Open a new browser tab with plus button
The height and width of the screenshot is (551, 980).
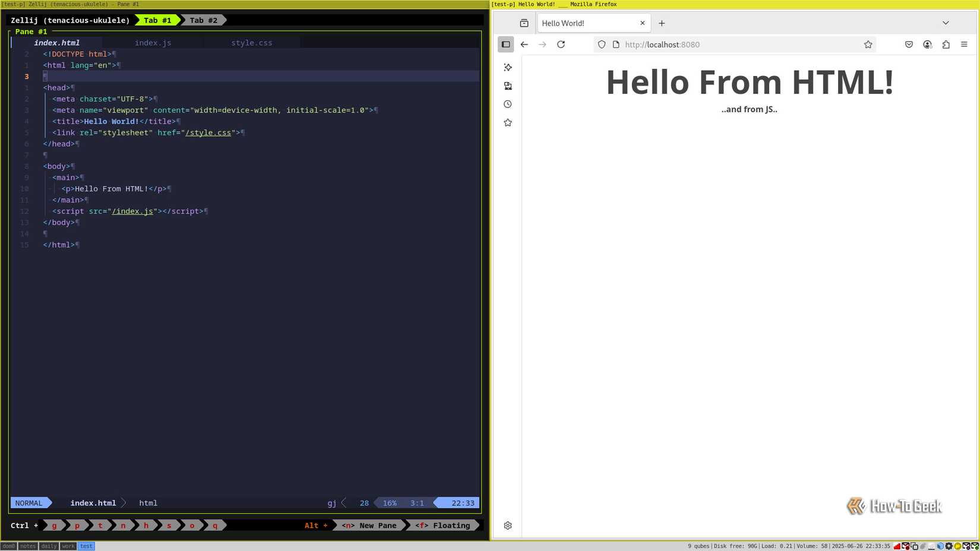click(x=662, y=23)
